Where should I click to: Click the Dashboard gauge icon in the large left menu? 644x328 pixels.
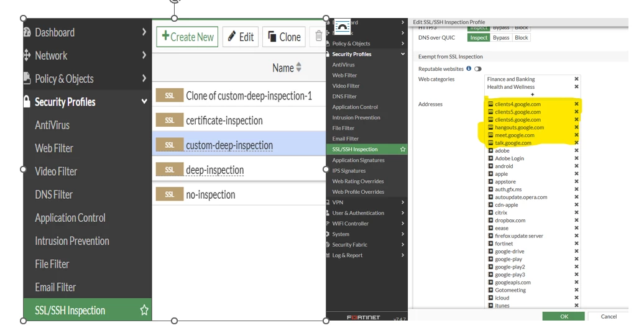coord(27,32)
